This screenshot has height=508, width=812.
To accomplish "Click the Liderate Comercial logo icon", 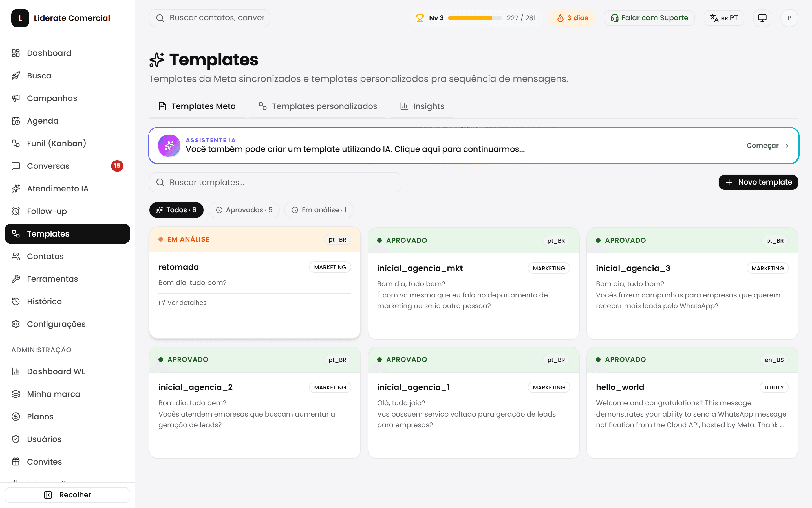I will (x=20, y=18).
